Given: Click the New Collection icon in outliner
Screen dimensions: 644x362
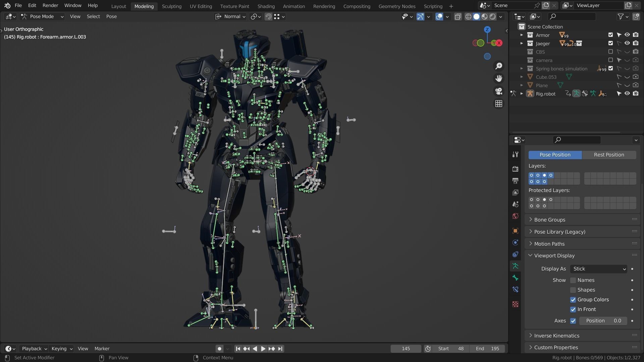Looking at the screenshot, I should click(x=636, y=16).
